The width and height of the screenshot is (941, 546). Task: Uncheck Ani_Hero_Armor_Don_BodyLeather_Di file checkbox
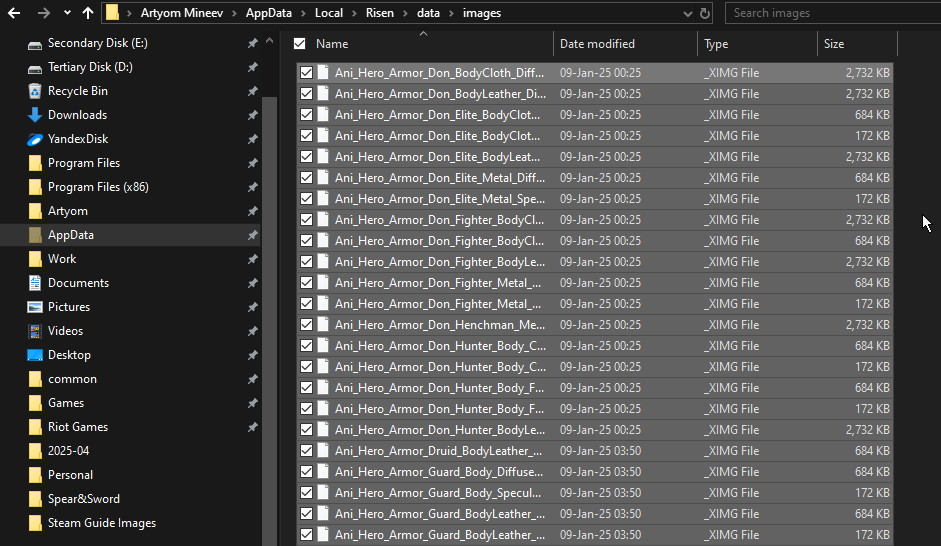point(307,94)
